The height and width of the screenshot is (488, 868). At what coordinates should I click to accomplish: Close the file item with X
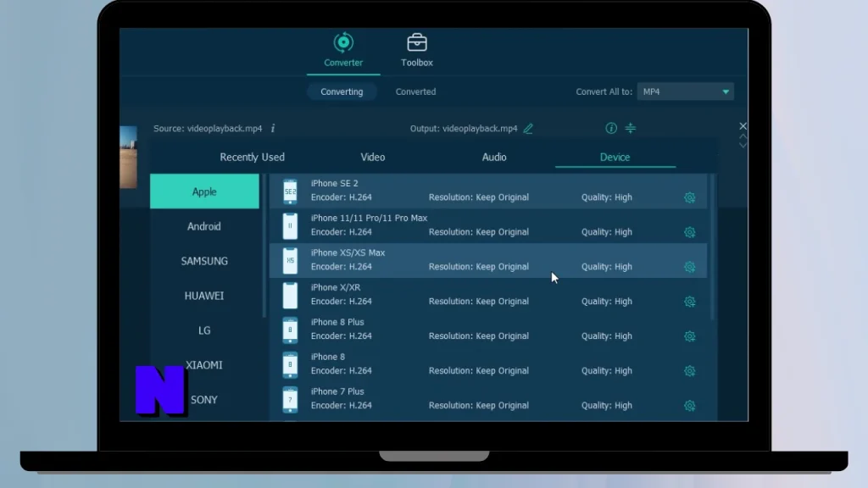tap(743, 126)
